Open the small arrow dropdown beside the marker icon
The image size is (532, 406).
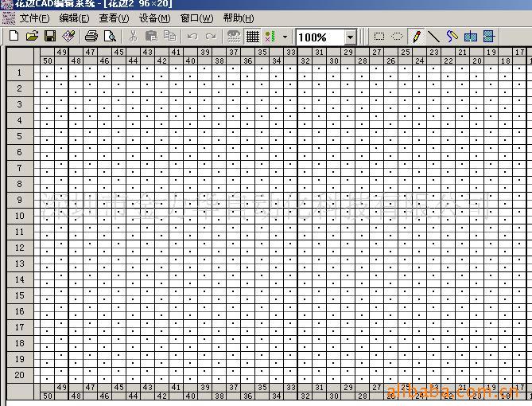(x=285, y=37)
